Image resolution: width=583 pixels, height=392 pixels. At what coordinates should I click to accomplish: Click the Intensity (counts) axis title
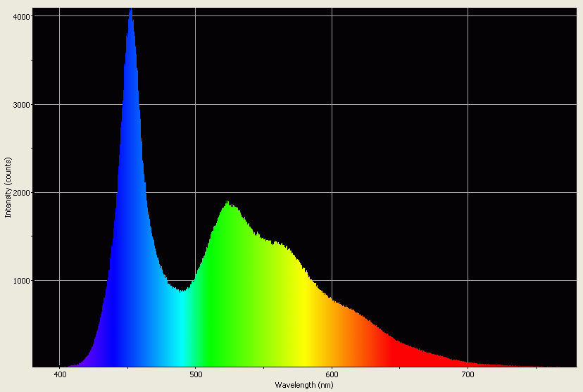coord(8,188)
